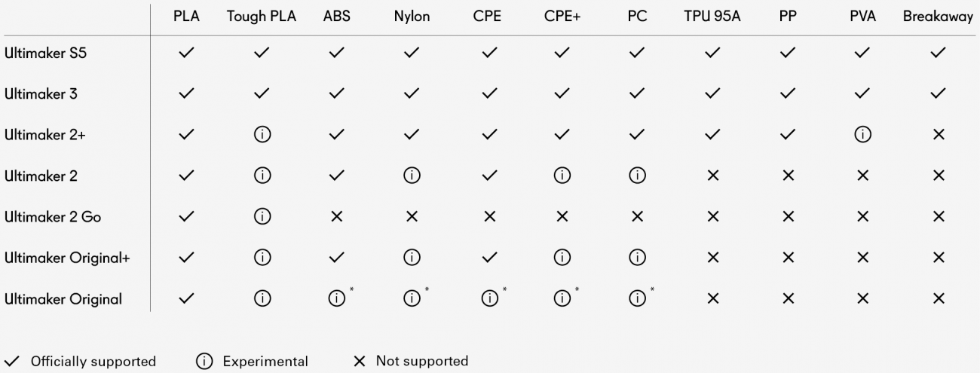The height and width of the screenshot is (373, 980).
Task: Click the experimental icon for Ultimaker Original+ PC
Action: tap(637, 258)
